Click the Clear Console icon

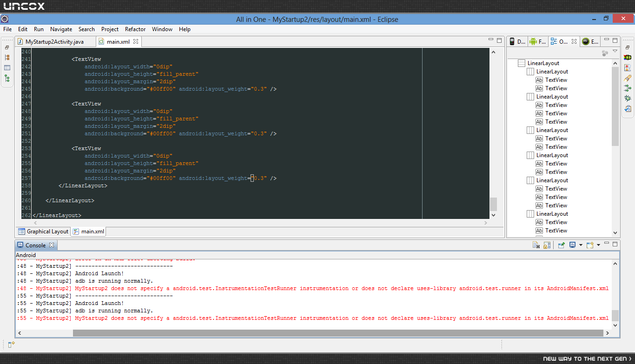(x=536, y=245)
